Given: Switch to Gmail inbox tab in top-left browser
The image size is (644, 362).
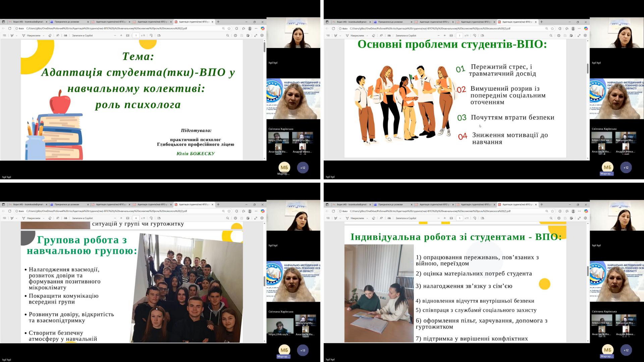Looking at the screenshot, I should click(28, 22).
